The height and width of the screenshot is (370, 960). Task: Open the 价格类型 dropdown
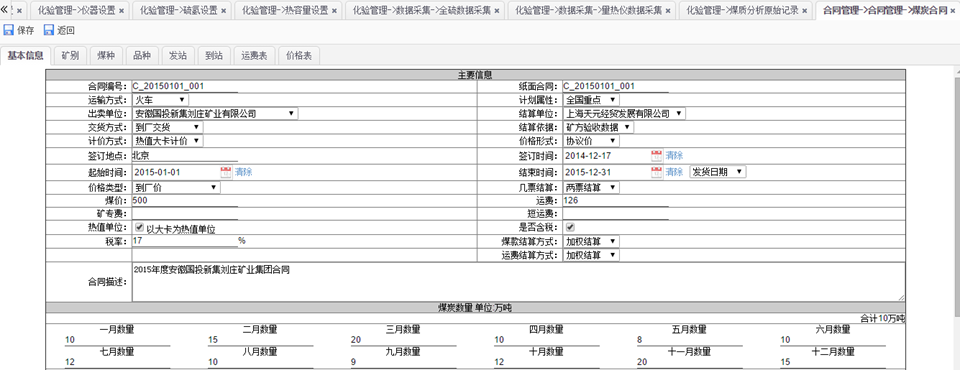176,187
